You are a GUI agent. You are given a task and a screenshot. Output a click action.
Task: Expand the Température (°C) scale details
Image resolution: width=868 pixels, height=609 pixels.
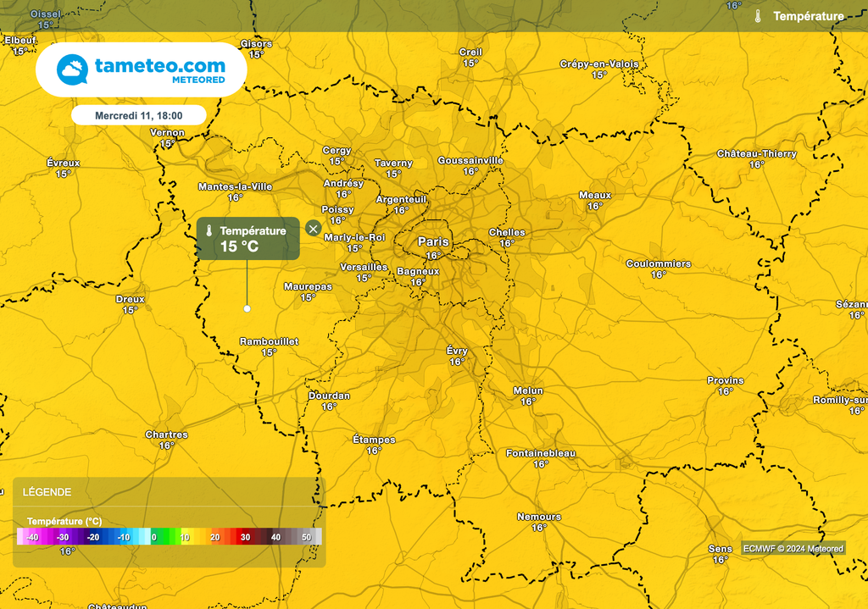click(x=66, y=520)
